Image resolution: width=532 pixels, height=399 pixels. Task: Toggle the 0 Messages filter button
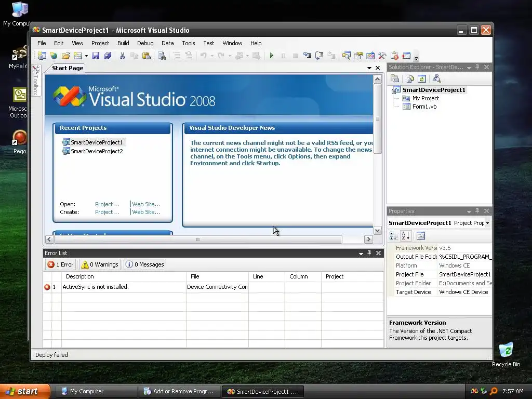pyautogui.click(x=145, y=264)
